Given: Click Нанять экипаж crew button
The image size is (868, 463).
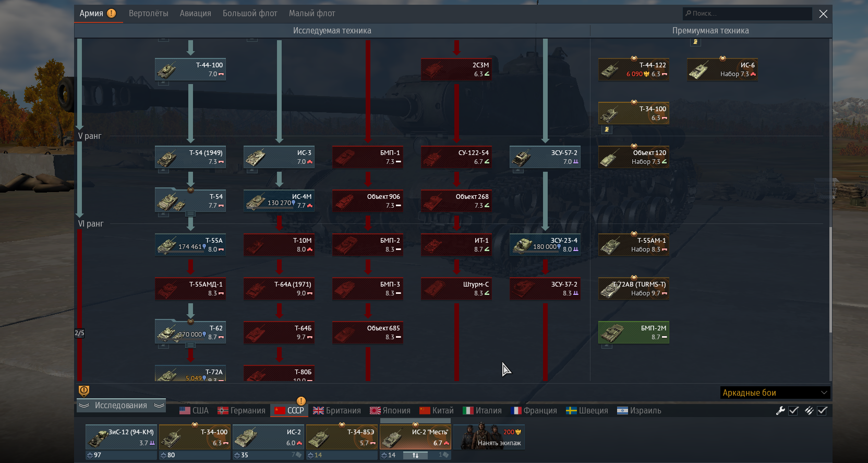Looking at the screenshot, I should pyautogui.click(x=489, y=437).
